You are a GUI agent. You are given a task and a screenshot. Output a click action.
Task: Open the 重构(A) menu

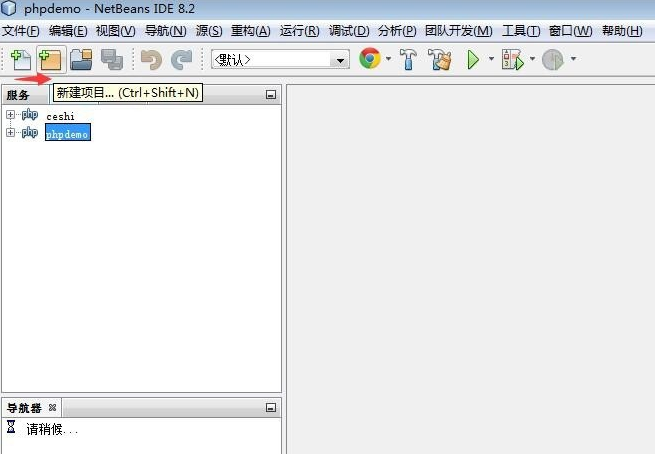(251, 31)
